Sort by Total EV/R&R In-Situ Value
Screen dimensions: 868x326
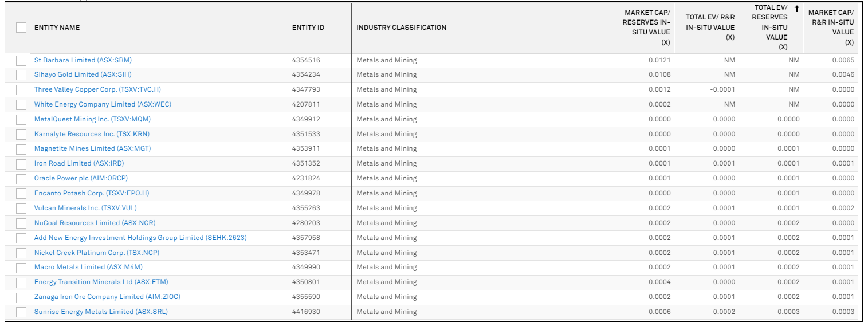point(710,28)
